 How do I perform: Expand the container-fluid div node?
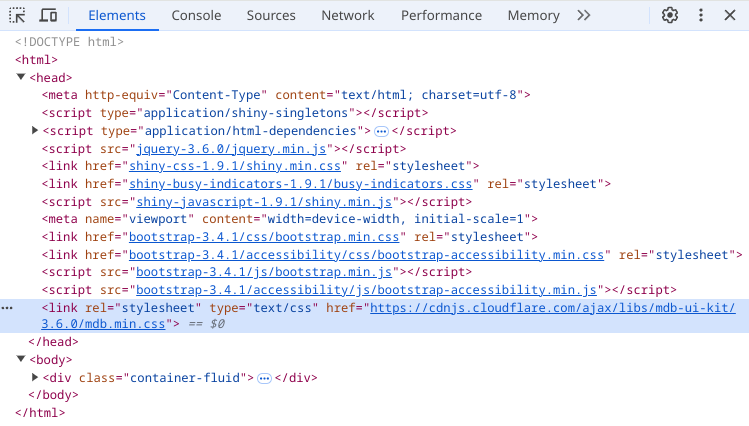click(x=35, y=378)
